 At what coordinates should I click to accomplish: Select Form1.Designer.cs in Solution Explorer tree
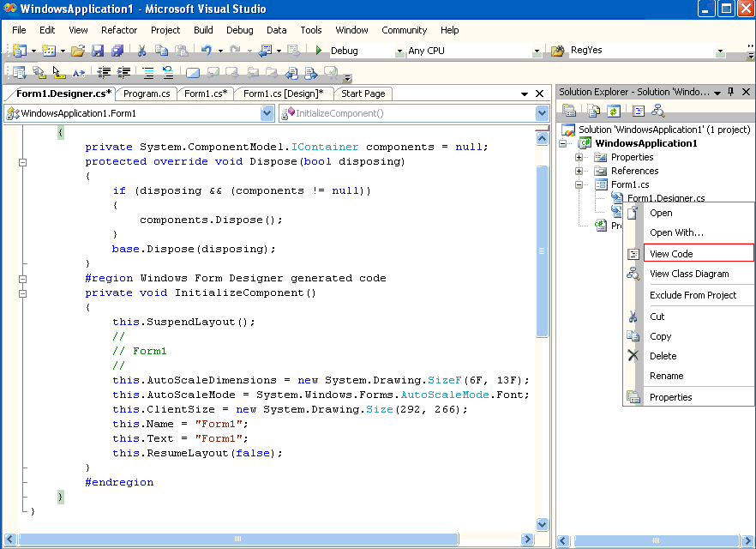(666, 198)
